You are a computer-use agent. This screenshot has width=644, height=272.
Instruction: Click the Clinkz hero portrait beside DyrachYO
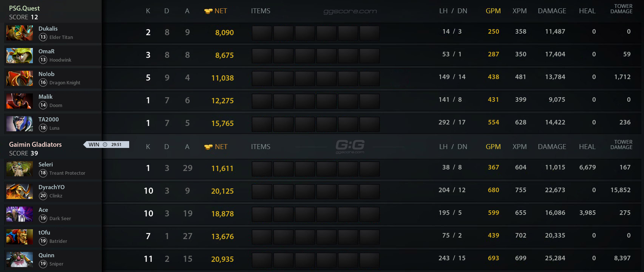[x=19, y=191]
